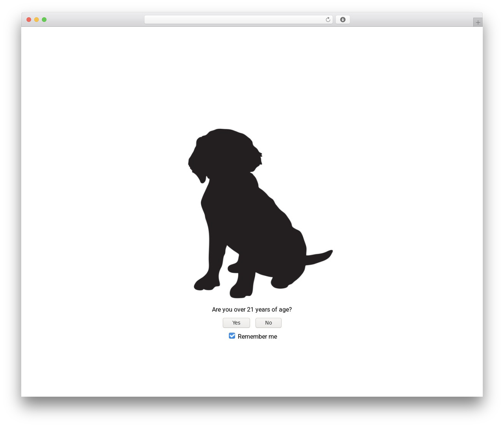The height and width of the screenshot is (427, 504).
Task: Open downloads with the arrow icon
Action: click(343, 20)
